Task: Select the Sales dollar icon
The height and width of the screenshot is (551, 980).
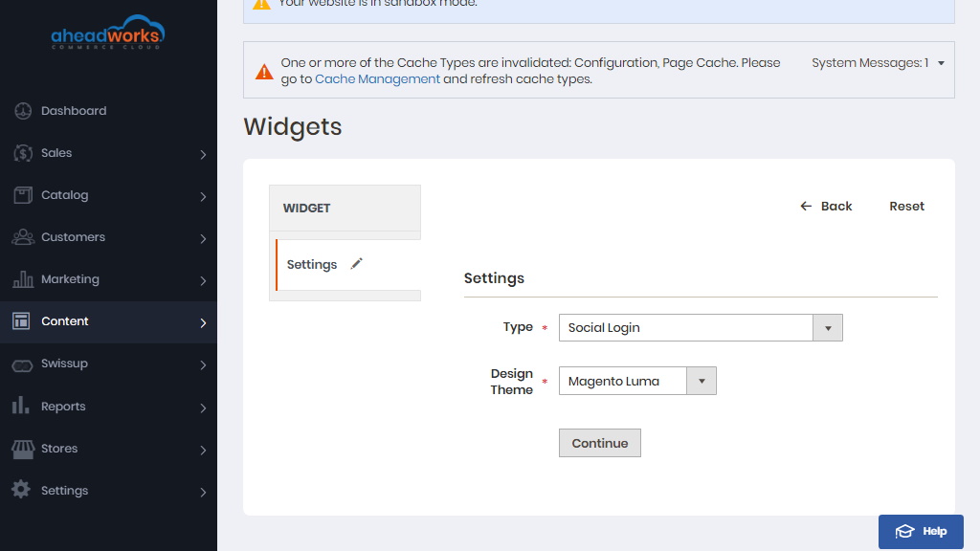Action: 23,153
